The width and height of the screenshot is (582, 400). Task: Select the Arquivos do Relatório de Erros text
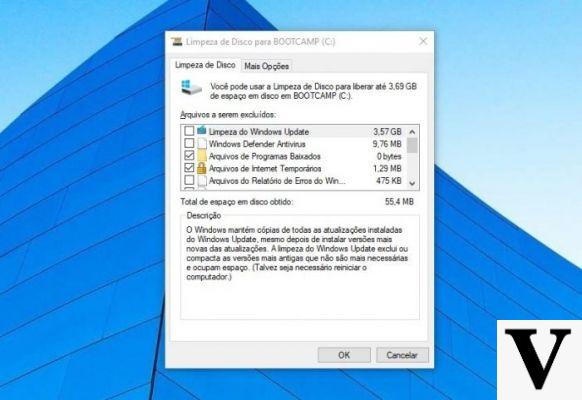pos(277,181)
